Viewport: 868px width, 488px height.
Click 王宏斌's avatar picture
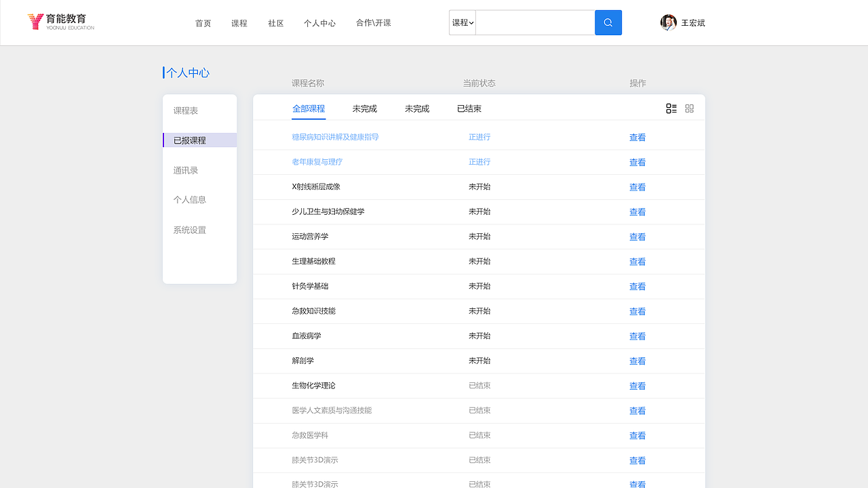click(667, 22)
